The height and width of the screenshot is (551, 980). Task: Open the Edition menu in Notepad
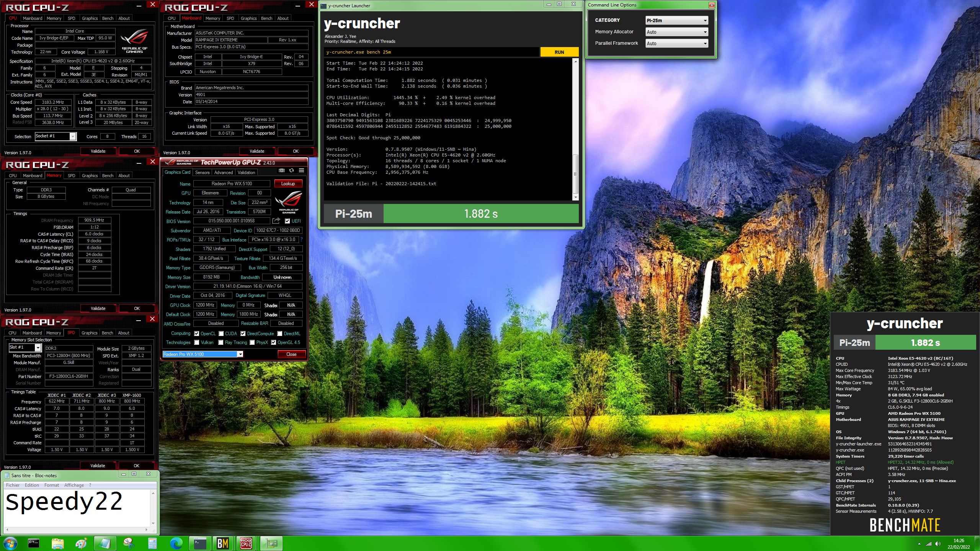tap(32, 485)
